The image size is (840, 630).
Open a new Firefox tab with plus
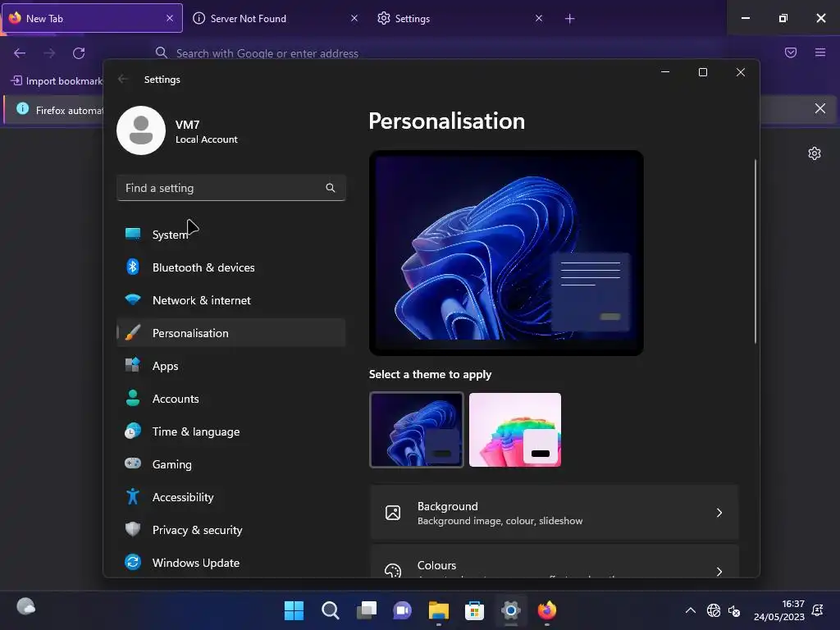coord(569,19)
